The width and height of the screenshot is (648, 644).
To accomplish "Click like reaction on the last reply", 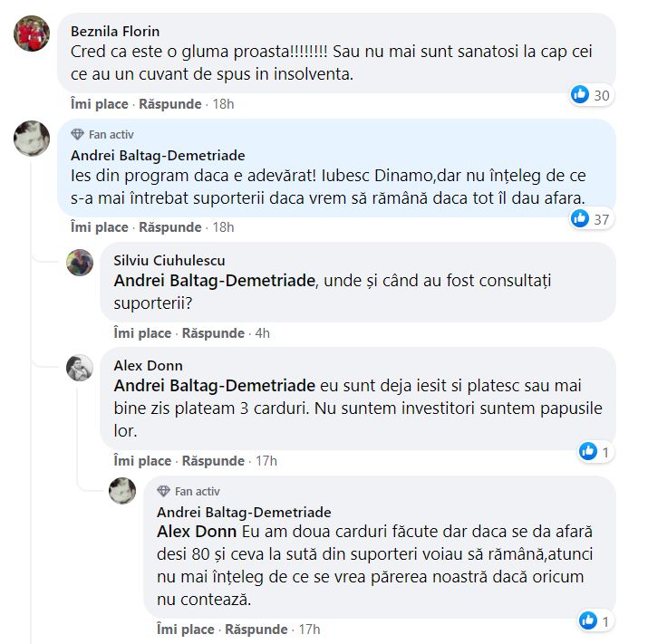I will point(588,620).
